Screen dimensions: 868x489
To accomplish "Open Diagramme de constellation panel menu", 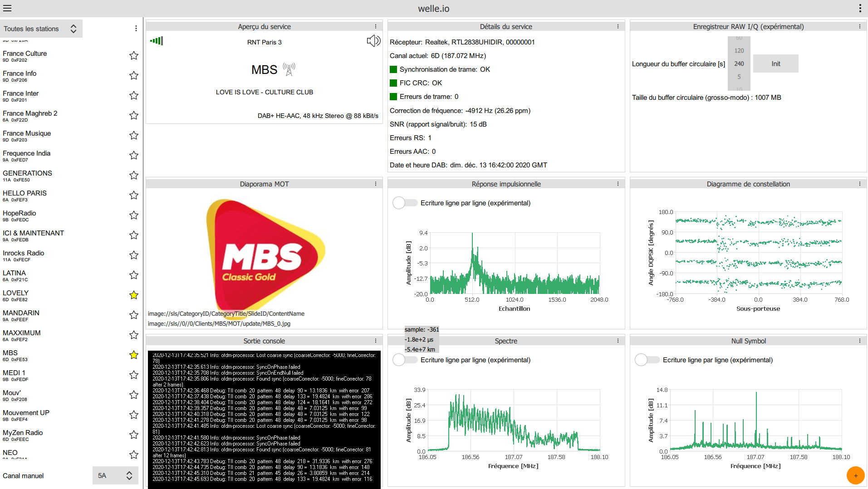I will (859, 184).
